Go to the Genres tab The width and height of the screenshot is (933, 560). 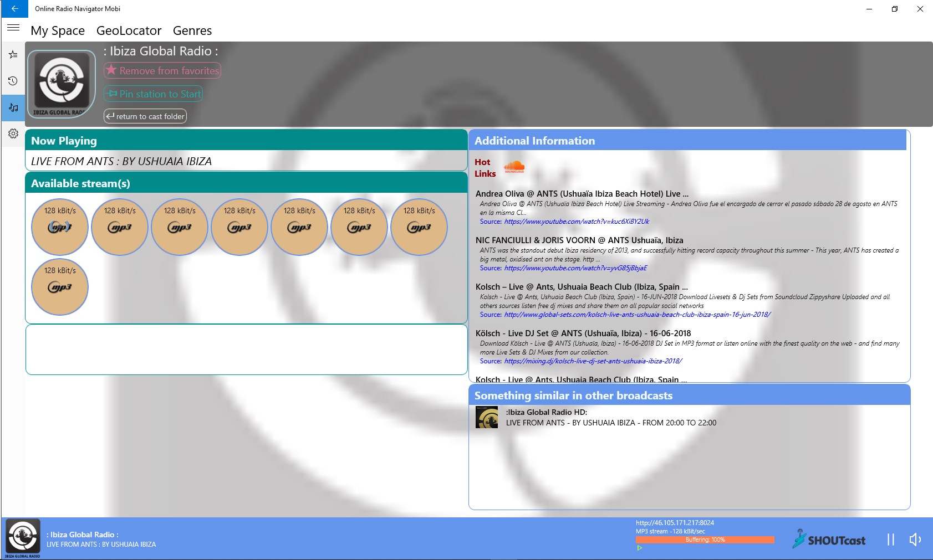tap(192, 30)
